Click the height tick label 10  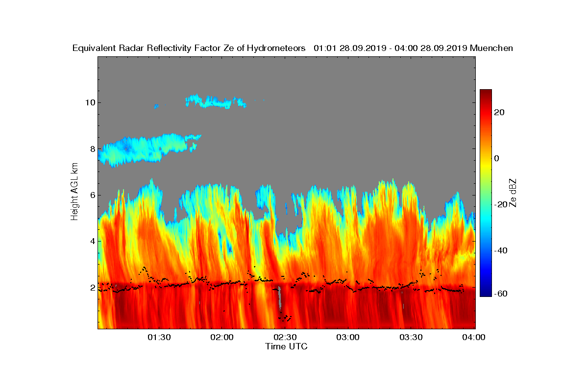90,102
